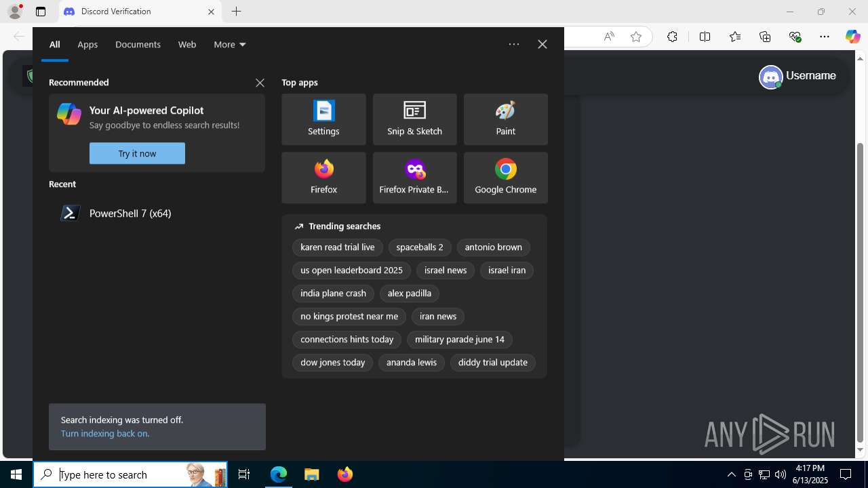Image resolution: width=868 pixels, height=488 pixels.
Task: Click Try it now Copilot button
Action: [137, 153]
